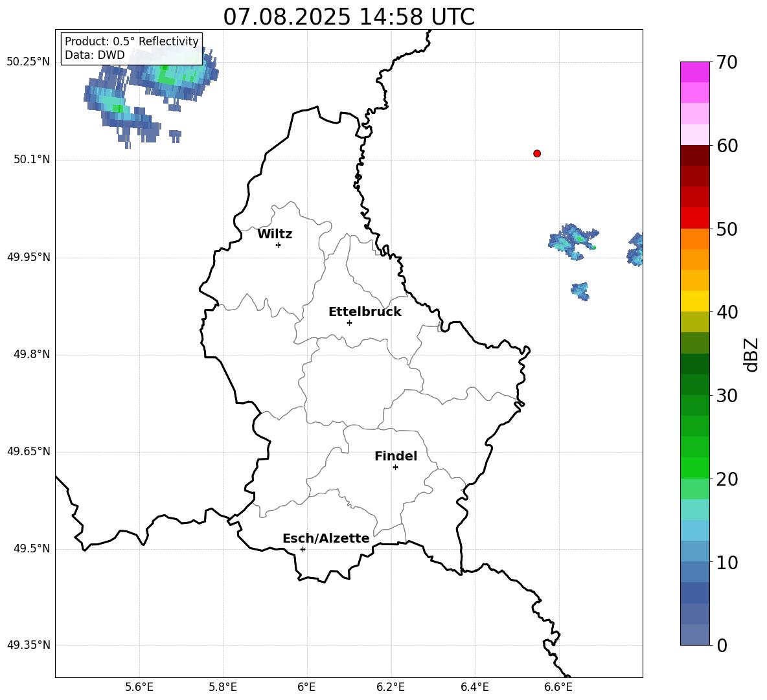This screenshot has height=700, width=767.
Task: Click the dBZ colorbar axis label
Action: point(751,354)
